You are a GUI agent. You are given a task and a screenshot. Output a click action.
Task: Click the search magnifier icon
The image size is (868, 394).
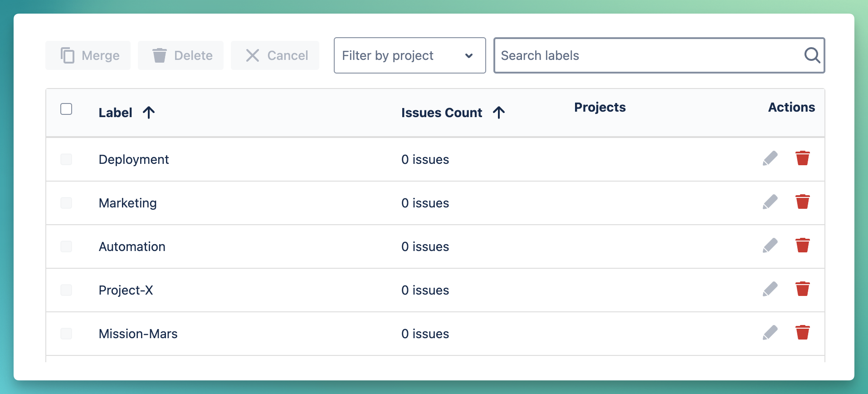coord(812,55)
